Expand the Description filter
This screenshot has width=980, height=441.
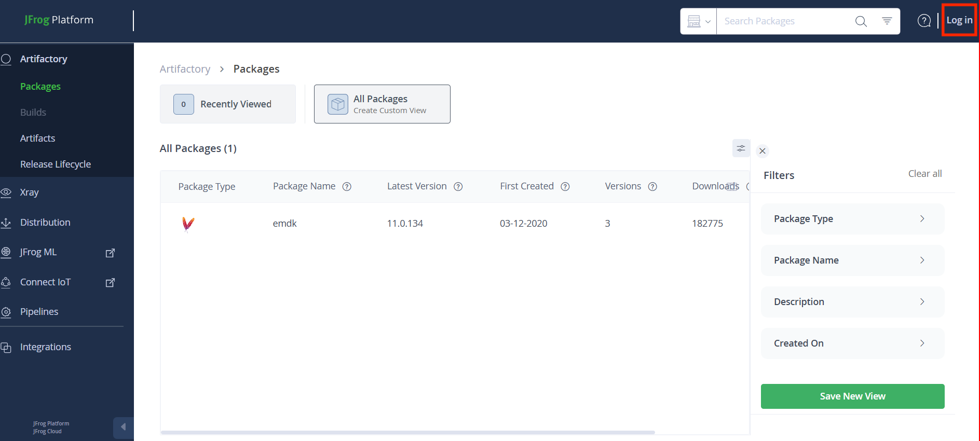click(852, 302)
